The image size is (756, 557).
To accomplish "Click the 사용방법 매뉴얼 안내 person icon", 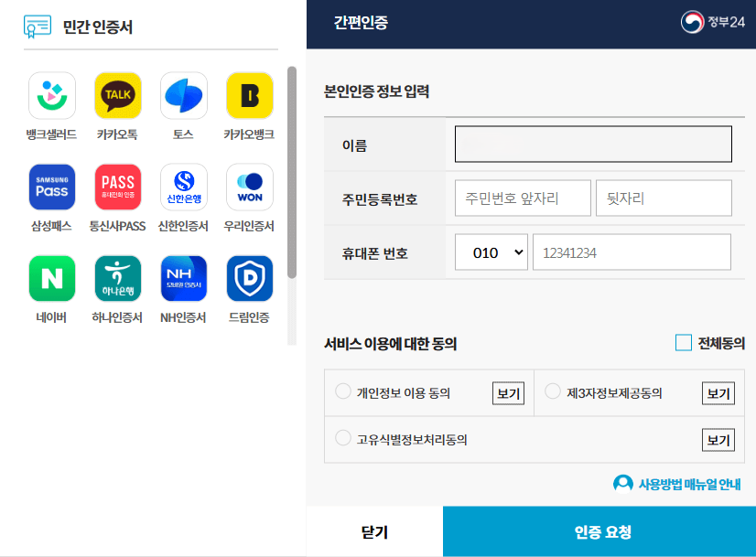I will (x=623, y=484).
